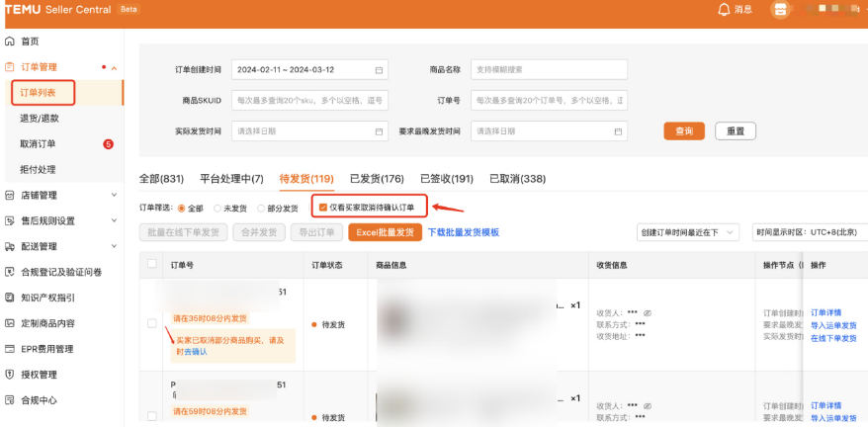Open calendar icon in 订单创建时间 field
The image size is (868, 427).
(379, 70)
